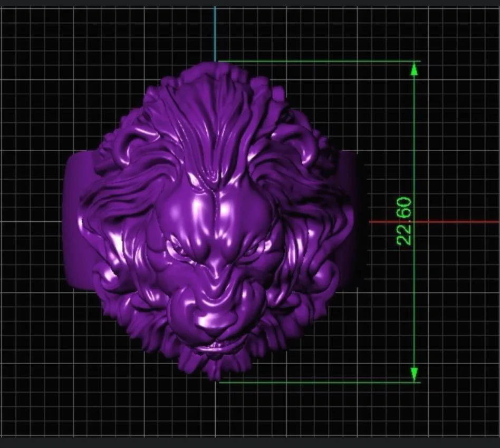500x448 pixels.
Task: Click the lower arrowhead of the green dimension line
Action: [x=414, y=374]
